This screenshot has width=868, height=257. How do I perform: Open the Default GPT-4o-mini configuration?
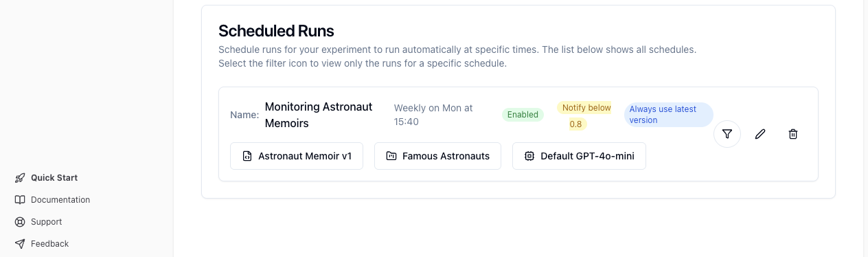point(579,156)
